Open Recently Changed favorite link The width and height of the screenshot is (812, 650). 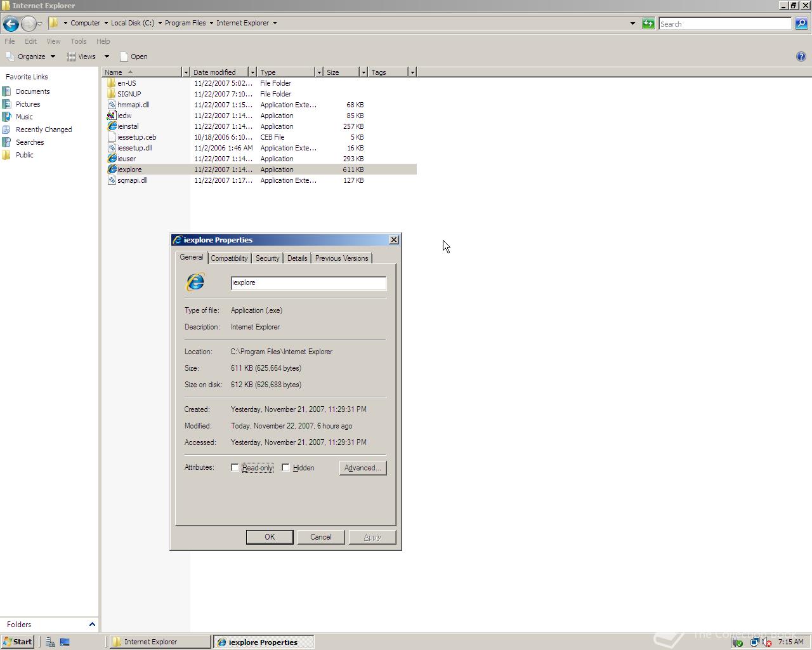44,129
